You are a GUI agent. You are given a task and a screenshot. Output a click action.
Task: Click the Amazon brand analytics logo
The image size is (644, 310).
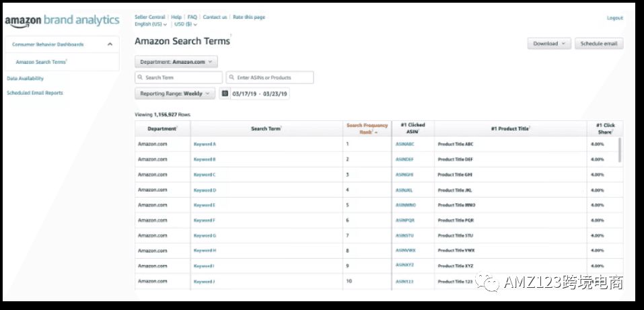[x=62, y=21]
